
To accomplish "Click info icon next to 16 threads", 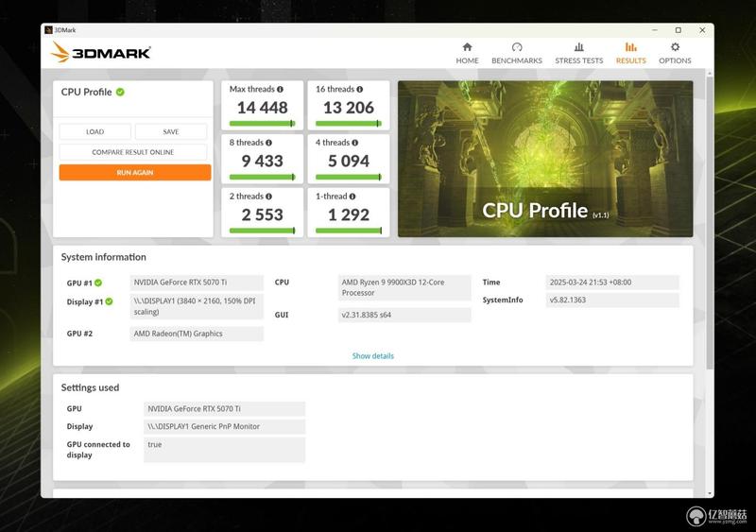I will (x=360, y=89).
